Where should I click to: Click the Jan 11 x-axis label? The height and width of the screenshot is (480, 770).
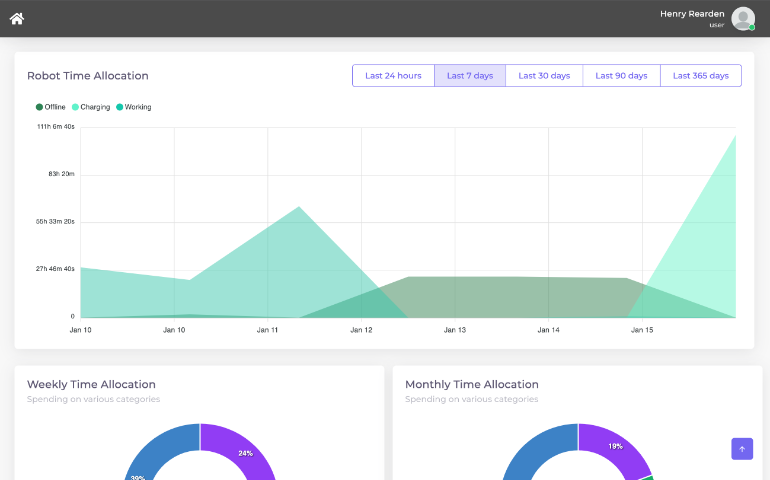click(267, 330)
